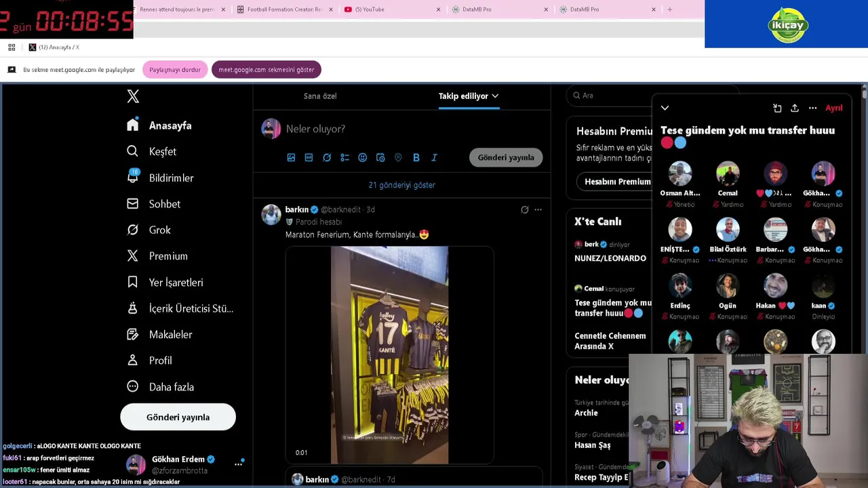Click Bilal Öztürk's avatar in the Space

coord(728,230)
